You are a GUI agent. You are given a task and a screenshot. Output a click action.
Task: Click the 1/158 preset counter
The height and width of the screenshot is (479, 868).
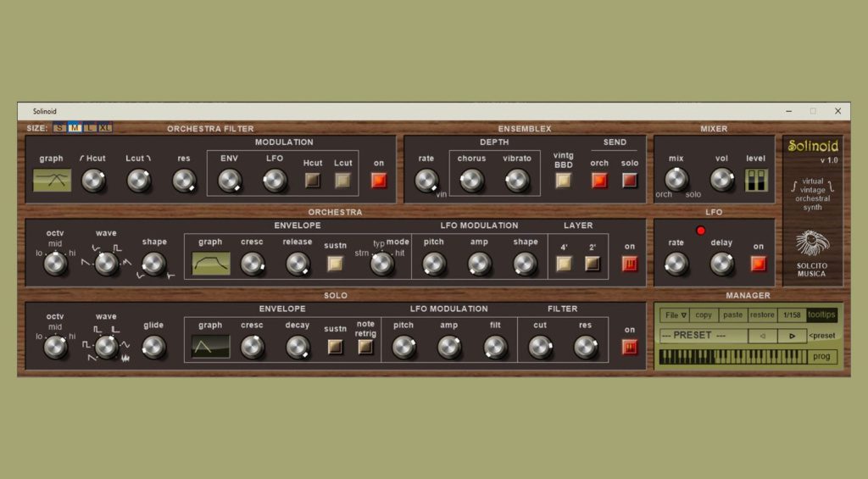pos(792,315)
